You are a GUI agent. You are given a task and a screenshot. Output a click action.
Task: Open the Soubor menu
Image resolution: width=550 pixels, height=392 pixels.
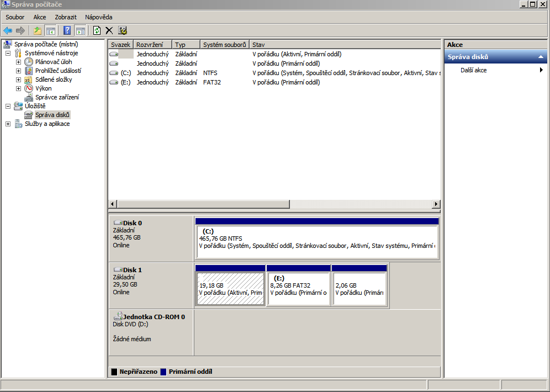[x=15, y=17]
